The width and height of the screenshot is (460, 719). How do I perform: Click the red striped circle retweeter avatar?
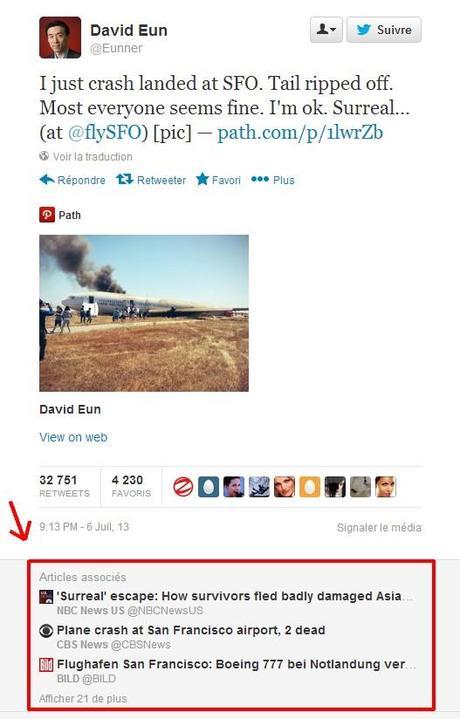click(x=183, y=487)
